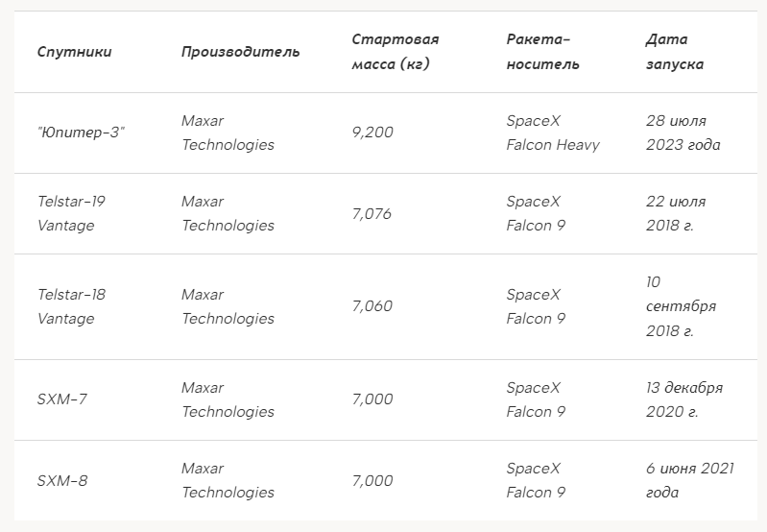Screen dimensions: 767x532
Task: Click the SXM-8 satellite name
Action: [x=62, y=480]
